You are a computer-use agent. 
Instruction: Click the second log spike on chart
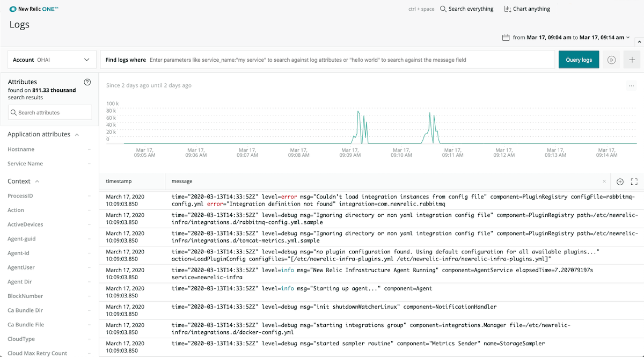click(430, 129)
